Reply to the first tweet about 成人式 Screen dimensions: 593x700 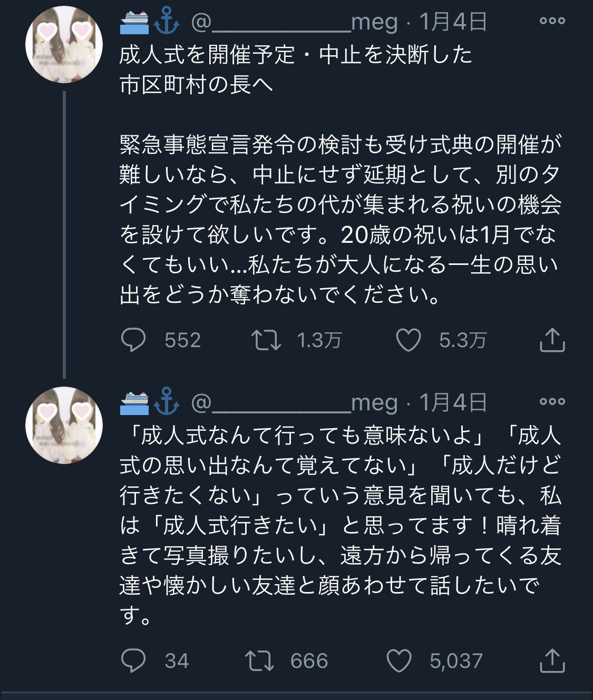click(x=133, y=340)
